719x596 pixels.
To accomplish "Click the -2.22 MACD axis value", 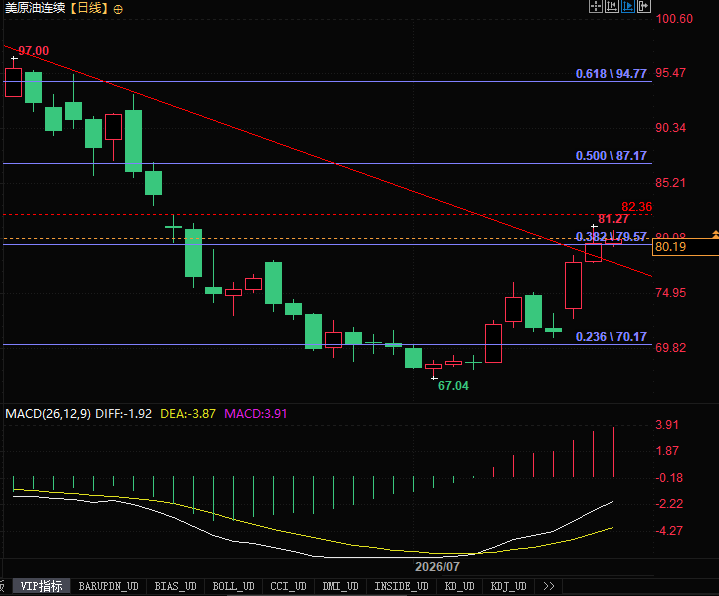I will tap(669, 504).
